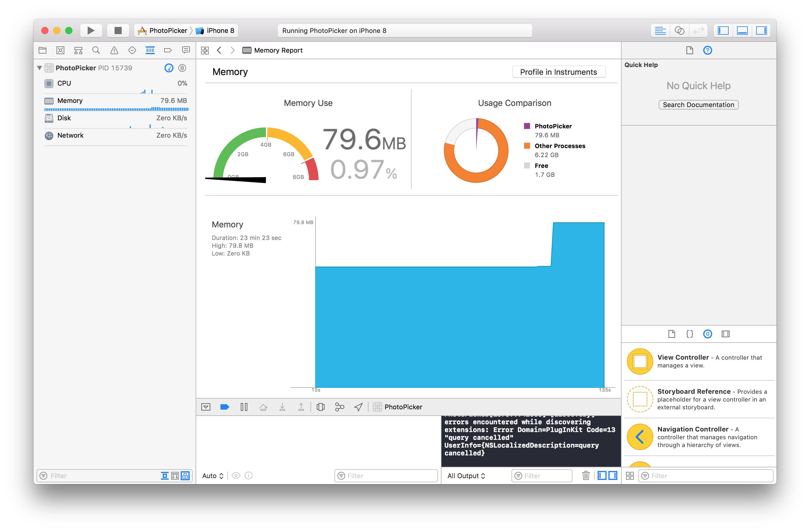Show the Object library in utilities
810x532 pixels.
pos(707,334)
